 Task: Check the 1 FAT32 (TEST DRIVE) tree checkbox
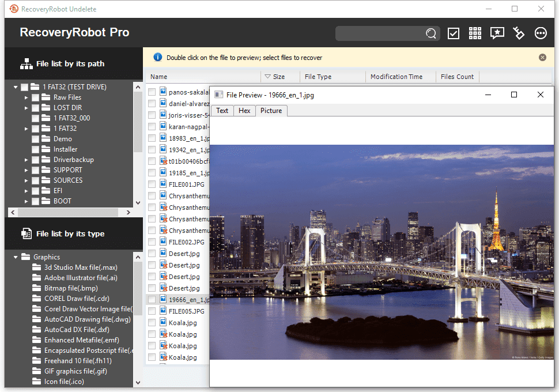point(25,87)
